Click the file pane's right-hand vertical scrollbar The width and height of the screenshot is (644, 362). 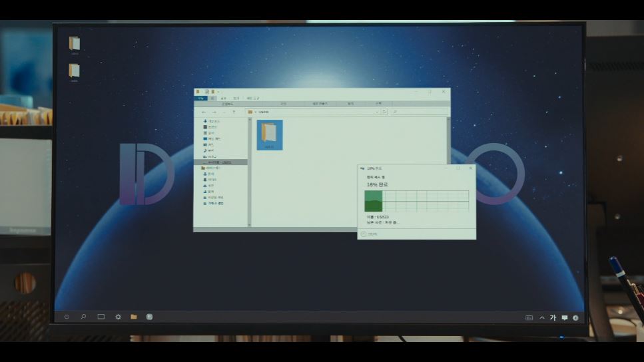click(x=448, y=140)
